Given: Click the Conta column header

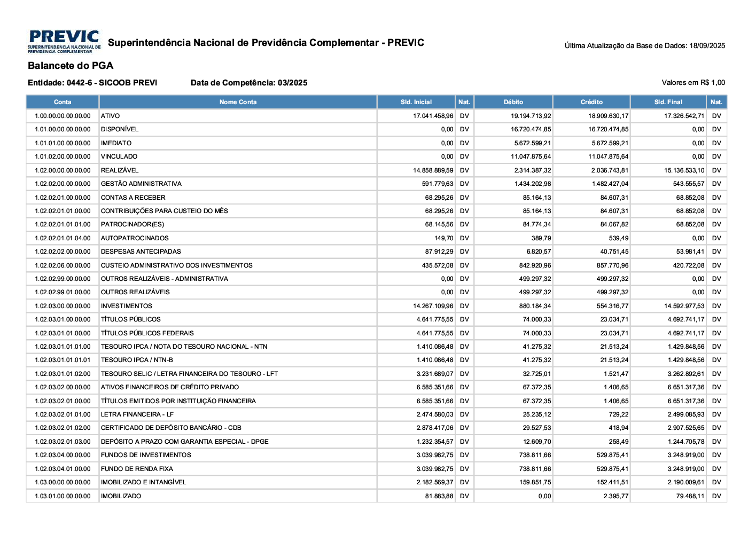Looking at the screenshot, I should coord(63,102).
